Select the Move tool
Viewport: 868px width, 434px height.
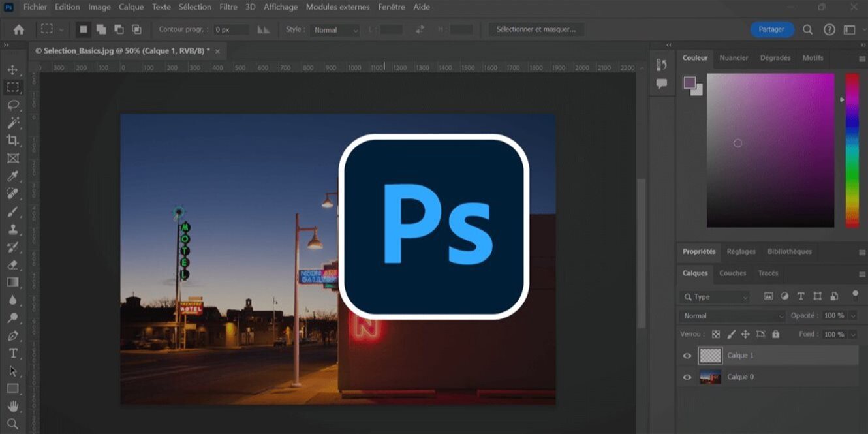[12, 70]
